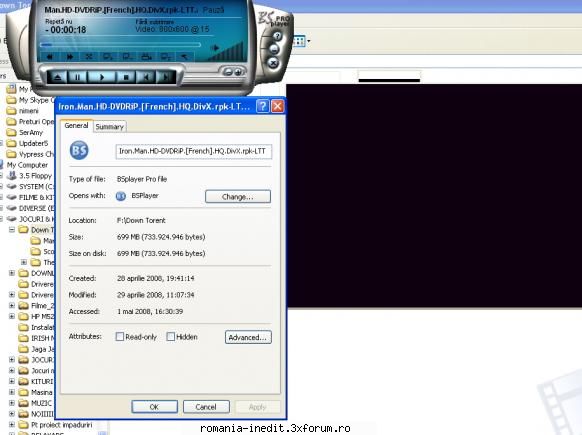Click OK in the properties dialog
This screenshot has width=582, height=435.
click(154, 407)
